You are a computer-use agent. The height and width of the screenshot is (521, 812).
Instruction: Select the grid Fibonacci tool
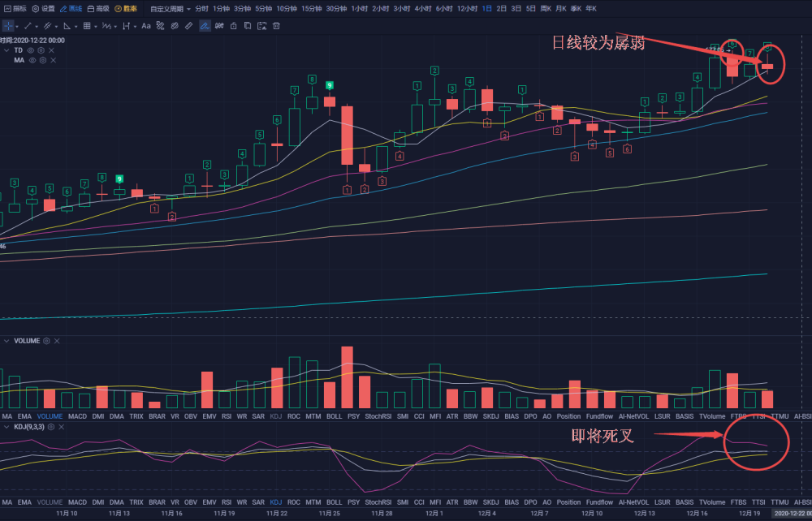click(x=87, y=26)
